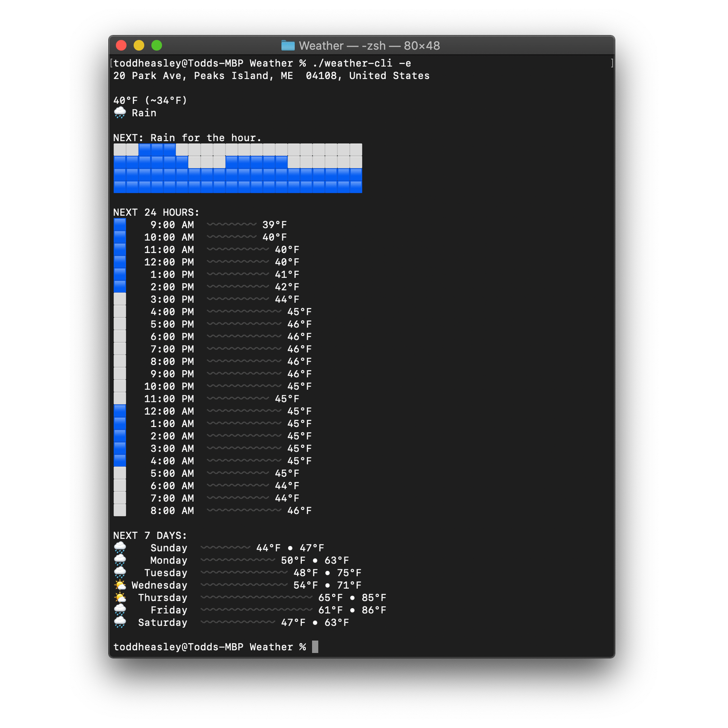728x728 pixels.
Task: Click the final prompt 'toddheasley@Todds-MBP Weather %'
Action: coord(209,647)
